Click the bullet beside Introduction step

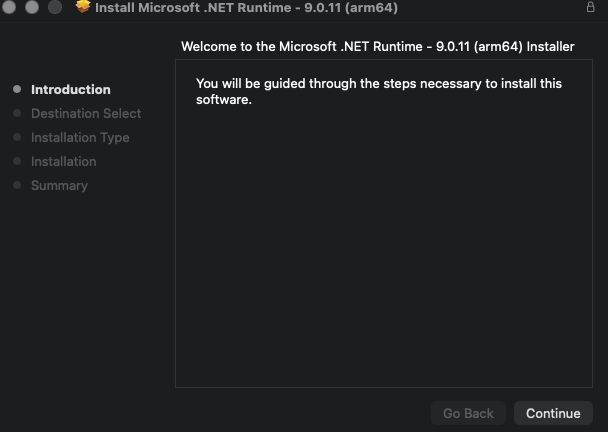[17, 89]
